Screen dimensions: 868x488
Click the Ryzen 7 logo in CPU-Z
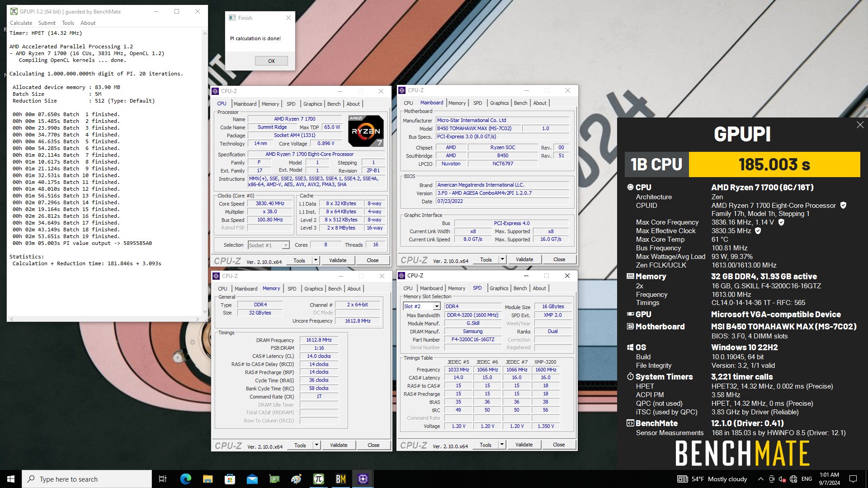click(366, 131)
